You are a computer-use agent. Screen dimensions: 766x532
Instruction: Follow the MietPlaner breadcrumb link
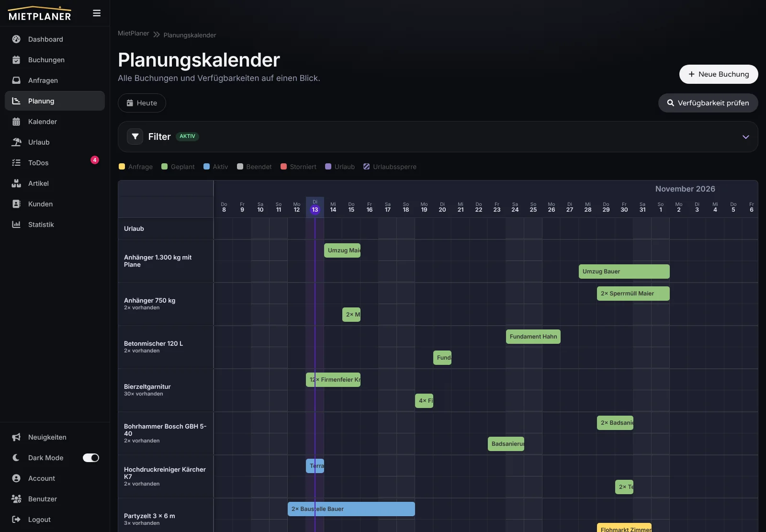[x=134, y=34]
